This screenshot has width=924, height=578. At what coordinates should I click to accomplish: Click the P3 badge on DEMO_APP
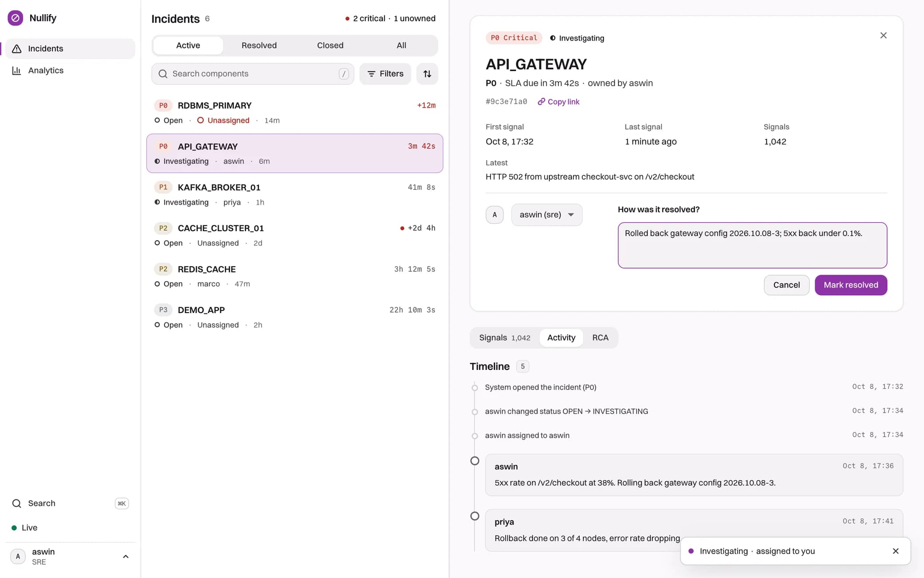[x=163, y=310]
